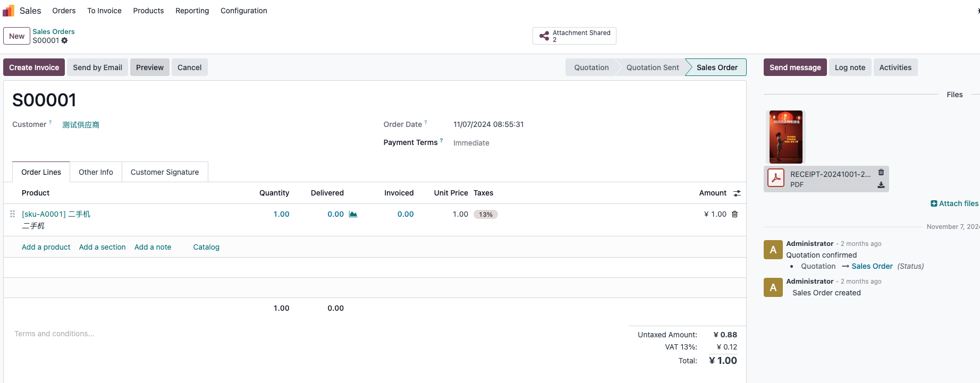Viewport: 980px width, 383px height.
Task: Click the Attachment Shared share icon
Action: click(544, 36)
